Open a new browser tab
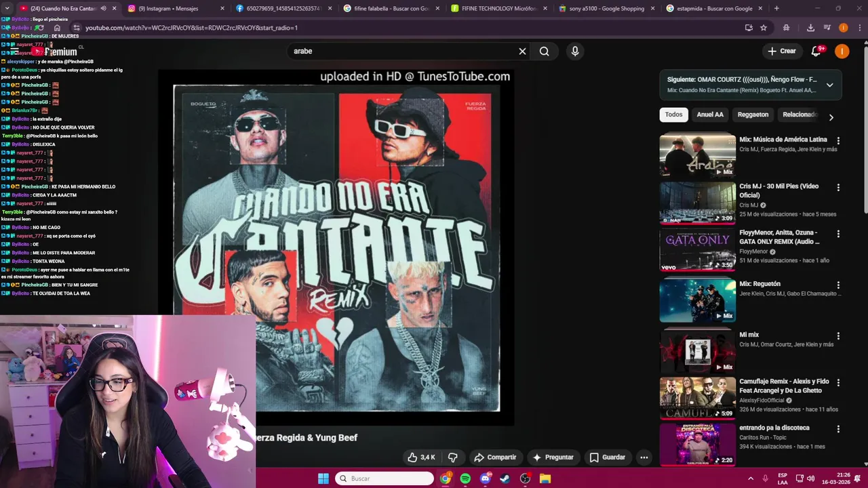 (x=776, y=9)
